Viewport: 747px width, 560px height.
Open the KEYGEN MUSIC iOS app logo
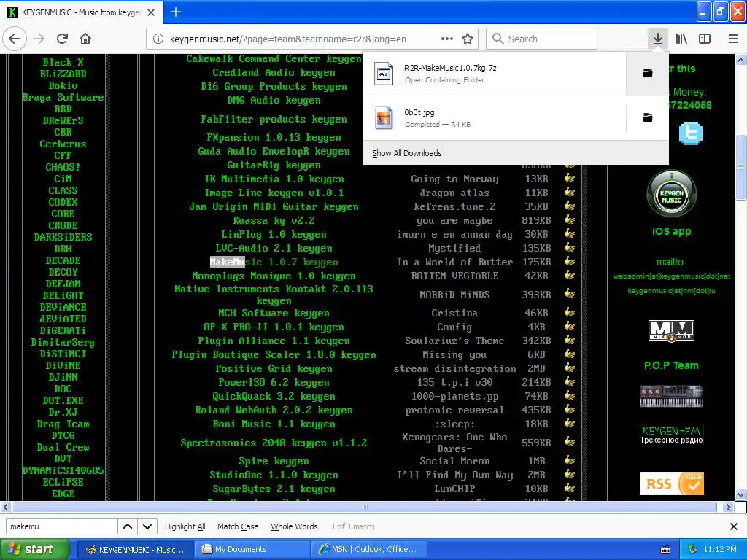[x=671, y=195]
